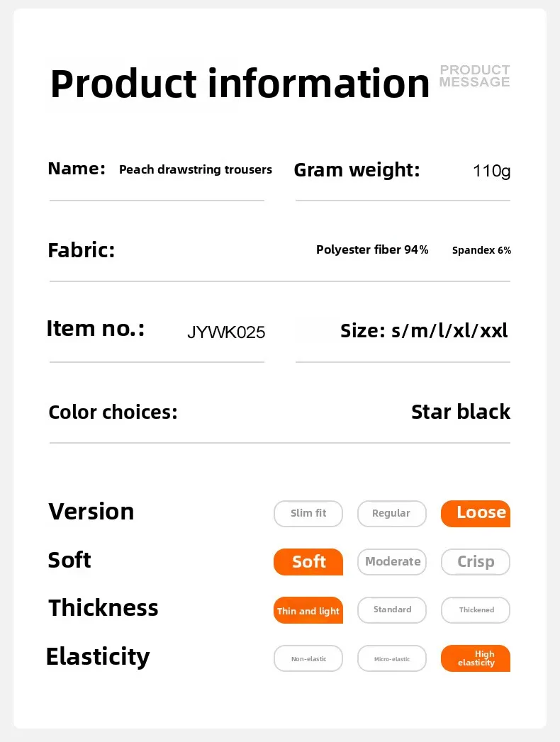
Task: Select the Micro-elastic option
Action: (392, 658)
